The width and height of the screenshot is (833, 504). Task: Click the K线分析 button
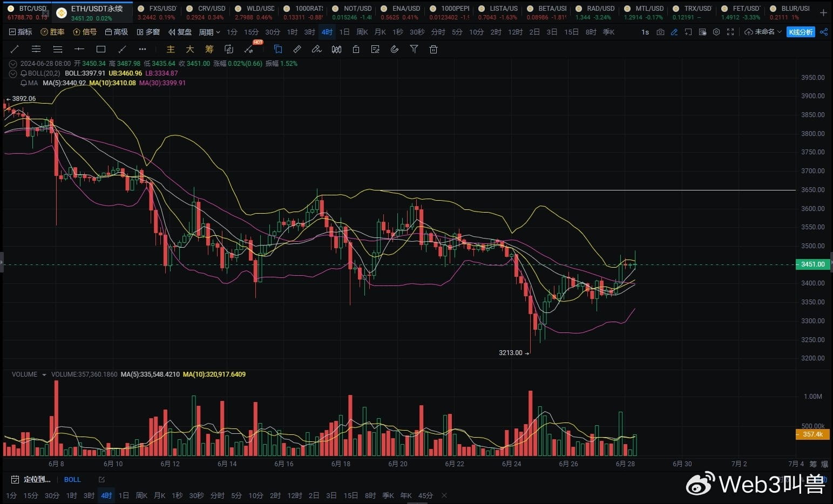pos(801,32)
